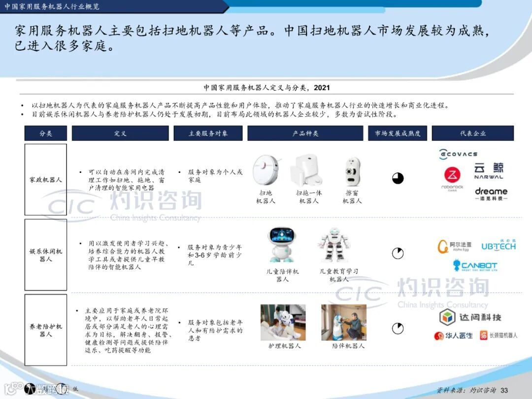Click the ECOVACS company logo
The height and width of the screenshot is (399, 532).
click(x=458, y=154)
